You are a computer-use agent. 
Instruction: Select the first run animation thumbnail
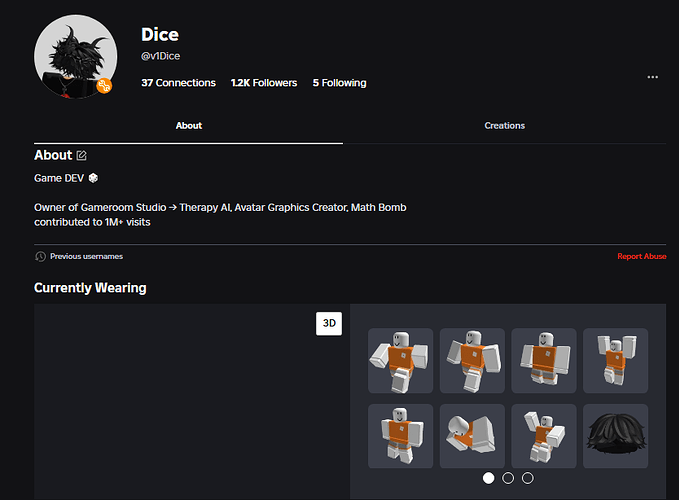tap(401, 361)
